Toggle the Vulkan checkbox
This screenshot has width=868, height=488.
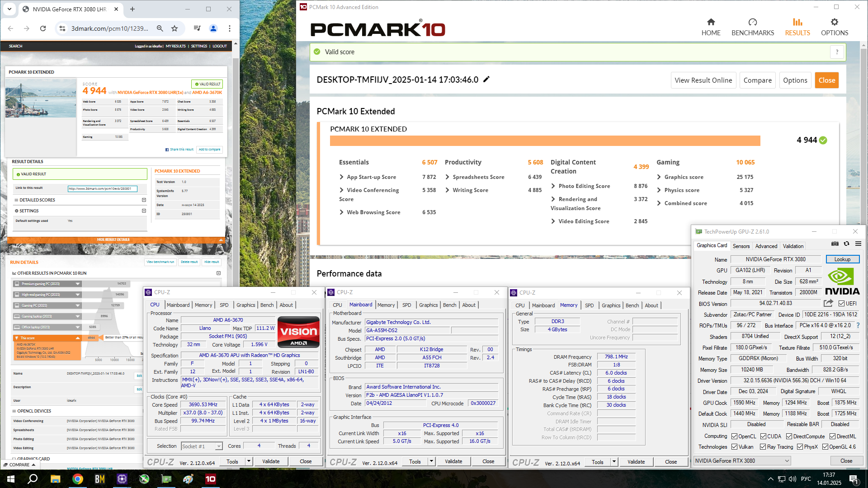coord(734,447)
